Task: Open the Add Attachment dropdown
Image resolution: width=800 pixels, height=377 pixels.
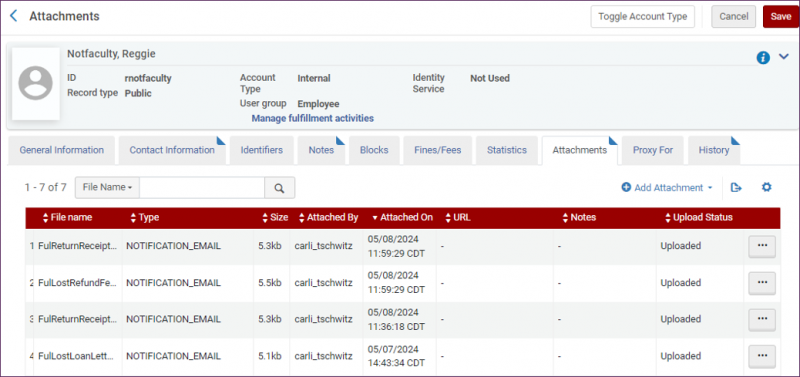Action: (667, 188)
